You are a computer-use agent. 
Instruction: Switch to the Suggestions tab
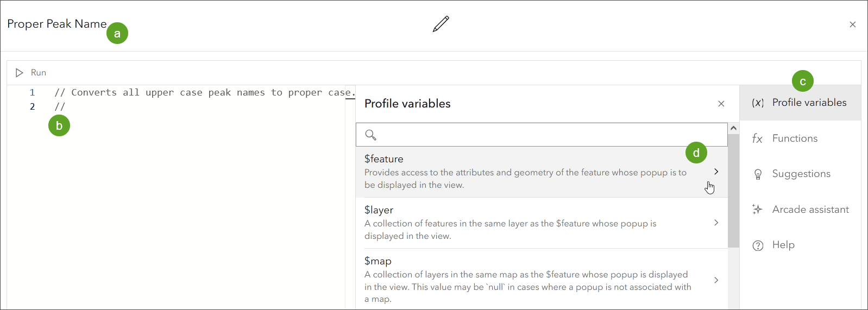[x=801, y=174]
